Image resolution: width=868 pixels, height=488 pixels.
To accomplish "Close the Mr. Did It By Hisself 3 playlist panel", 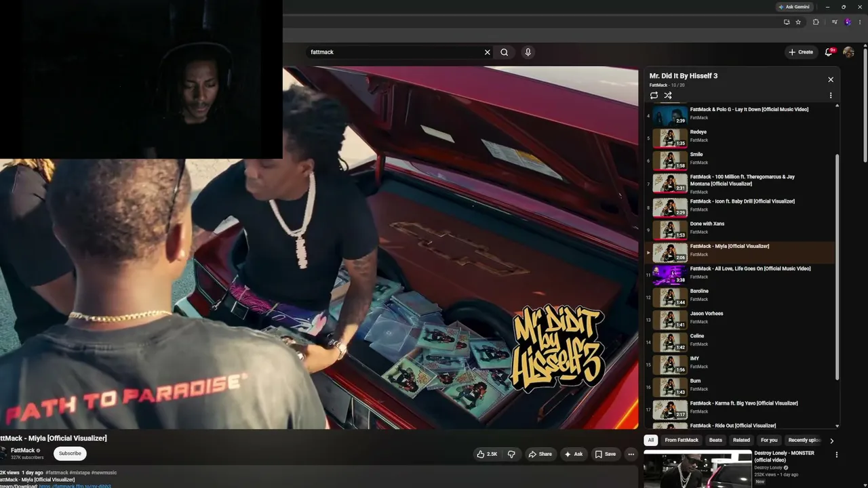I will pyautogui.click(x=831, y=79).
